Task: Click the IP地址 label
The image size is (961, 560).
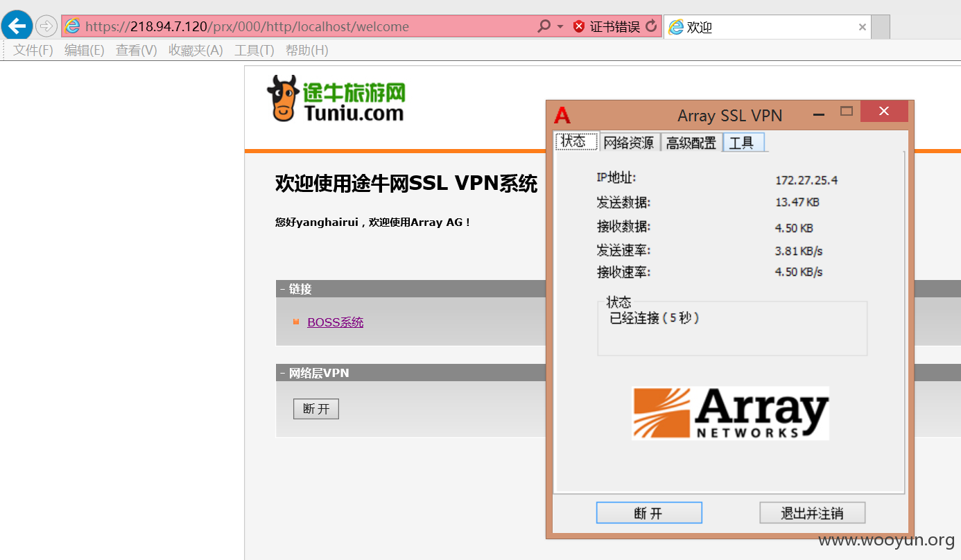Action: (616, 178)
